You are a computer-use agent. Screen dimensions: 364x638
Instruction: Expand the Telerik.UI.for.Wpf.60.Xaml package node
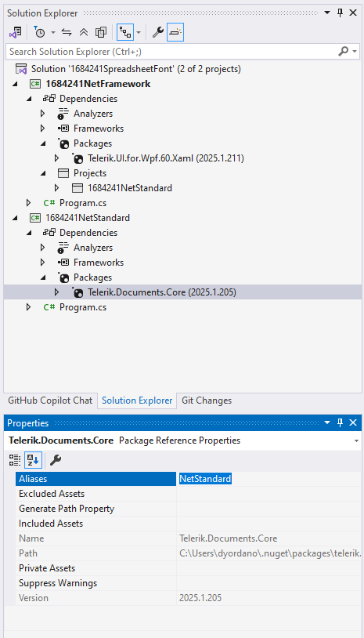[x=56, y=158]
